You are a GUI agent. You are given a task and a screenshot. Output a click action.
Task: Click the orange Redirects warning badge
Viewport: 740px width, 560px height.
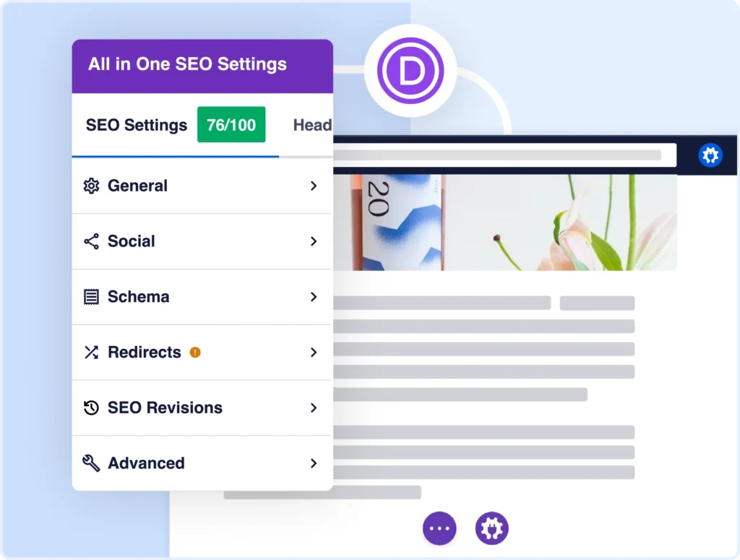tap(195, 353)
